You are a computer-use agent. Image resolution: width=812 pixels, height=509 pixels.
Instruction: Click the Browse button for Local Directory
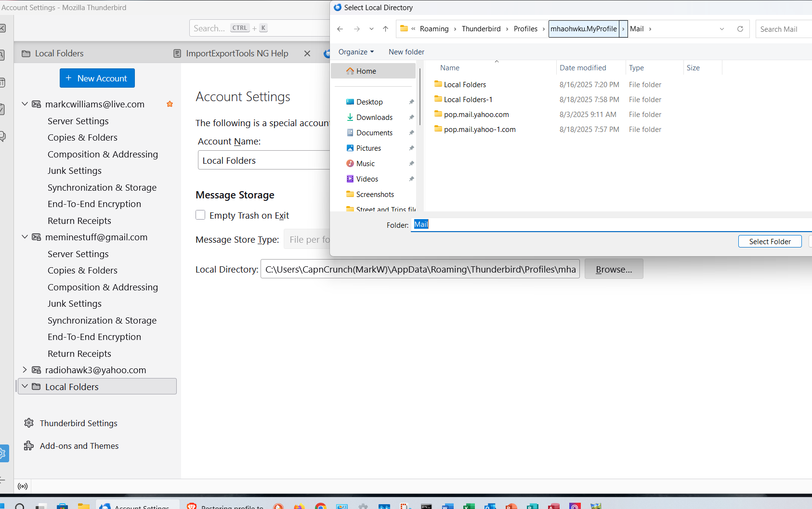point(614,269)
